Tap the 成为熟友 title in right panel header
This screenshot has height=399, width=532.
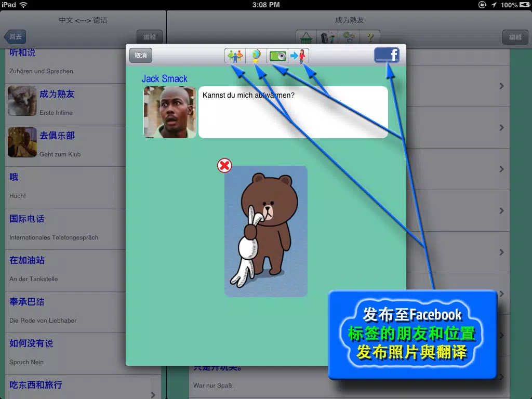coord(349,20)
